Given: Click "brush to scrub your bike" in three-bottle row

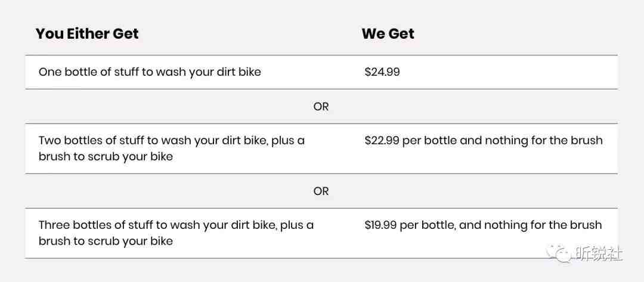Looking at the screenshot, I should (x=106, y=241).
